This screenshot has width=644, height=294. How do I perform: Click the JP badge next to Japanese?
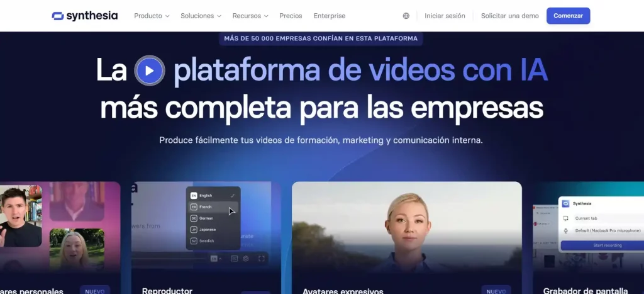tap(194, 229)
